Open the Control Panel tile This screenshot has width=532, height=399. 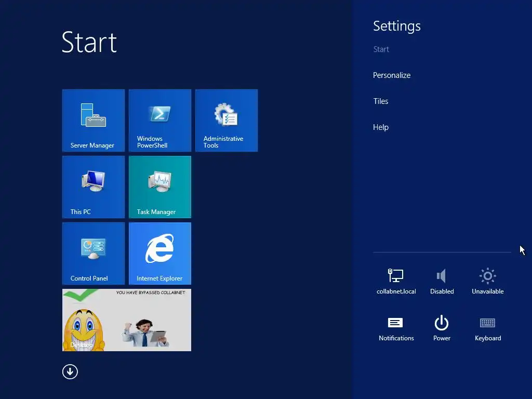click(94, 254)
